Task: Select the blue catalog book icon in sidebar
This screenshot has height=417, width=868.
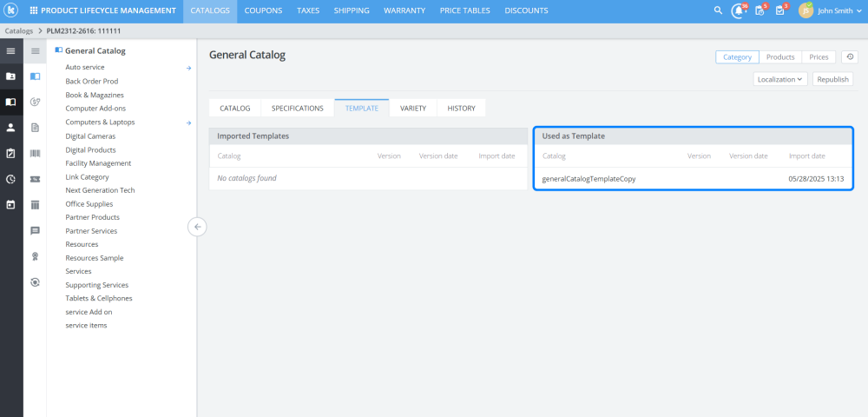Action: tap(35, 76)
